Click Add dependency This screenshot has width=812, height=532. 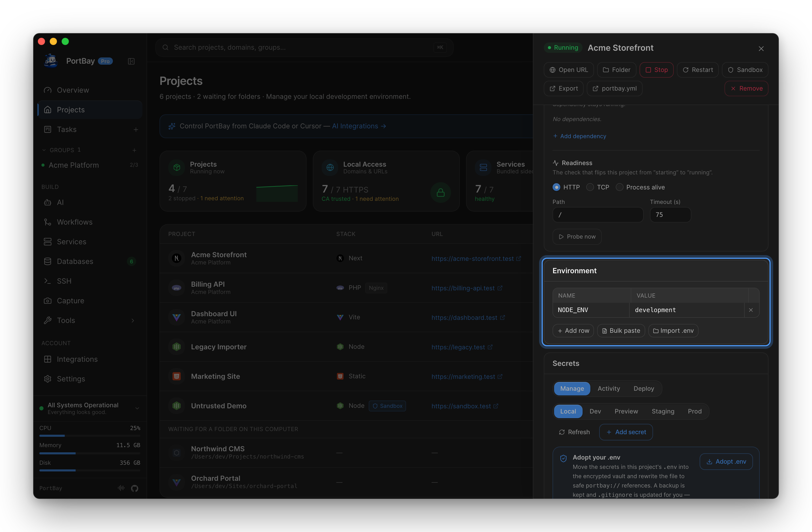pos(579,136)
